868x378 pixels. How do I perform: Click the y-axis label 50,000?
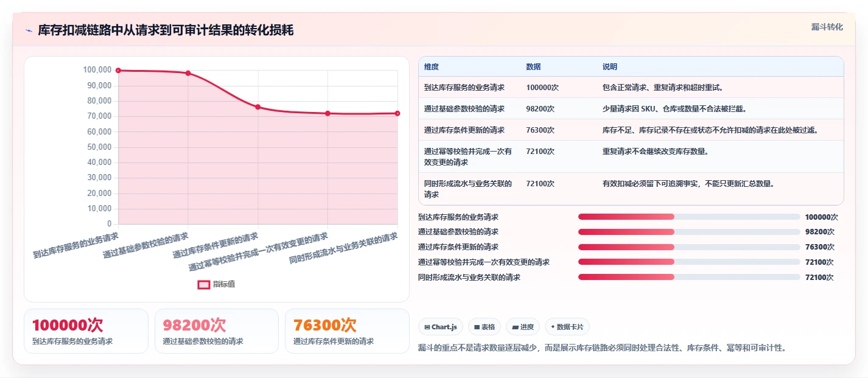(x=99, y=147)
